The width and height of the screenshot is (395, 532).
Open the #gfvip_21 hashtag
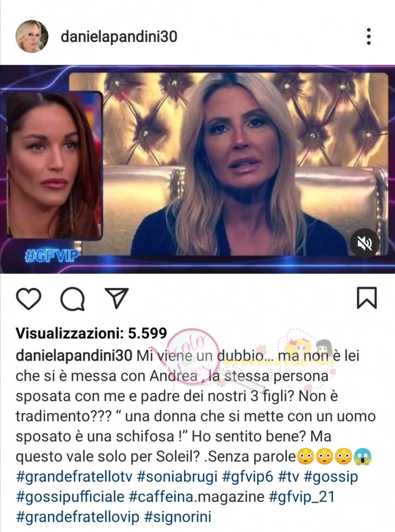click(x=306, y=497)
